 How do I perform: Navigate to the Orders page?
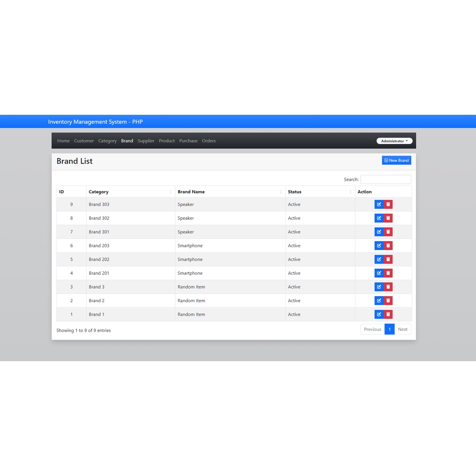tap(209, 140)
